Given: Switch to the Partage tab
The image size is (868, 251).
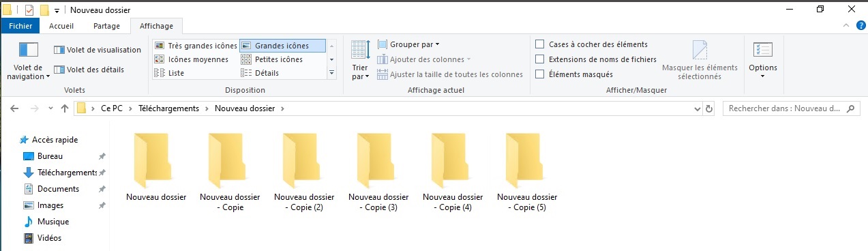Looking at the screenshot, I should click(x=106, y=26).
